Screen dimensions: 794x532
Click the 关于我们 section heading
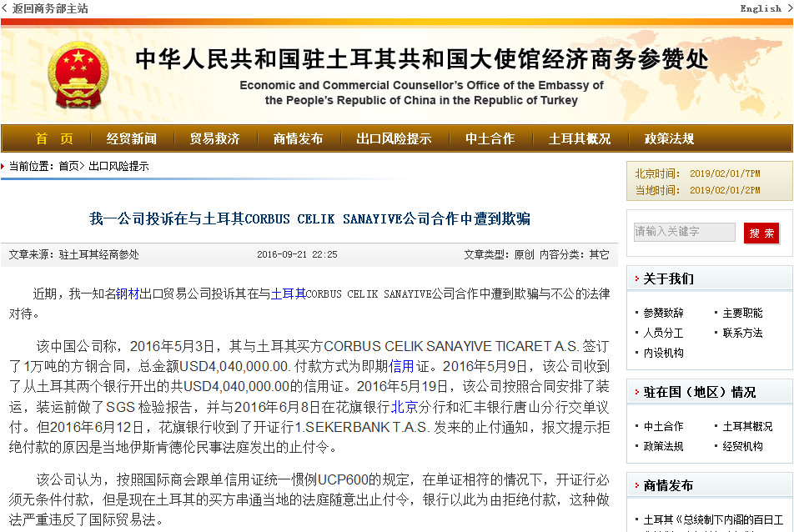point(668,279)
